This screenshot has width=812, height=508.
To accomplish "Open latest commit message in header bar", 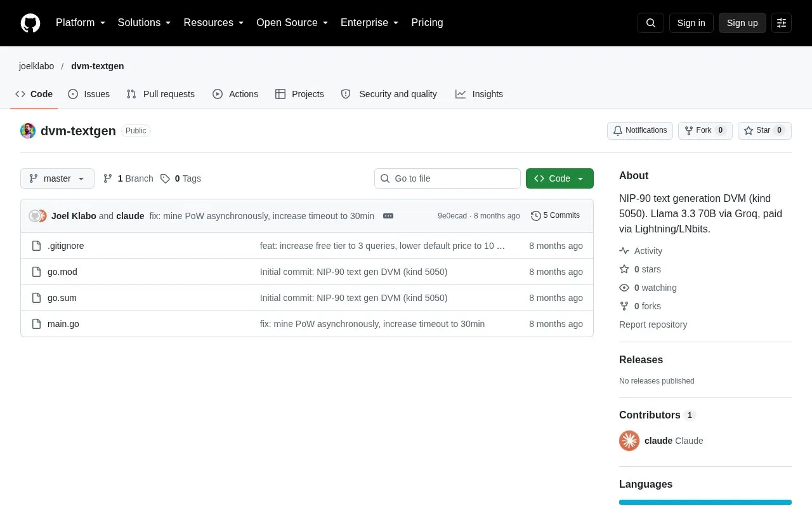I will pos(262,216).
